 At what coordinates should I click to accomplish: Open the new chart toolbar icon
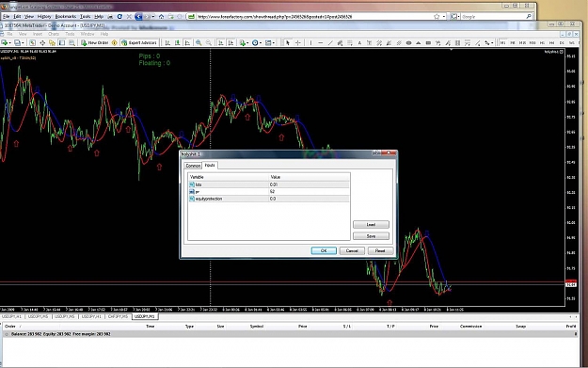pyautogui.click(x=6, y=42)
